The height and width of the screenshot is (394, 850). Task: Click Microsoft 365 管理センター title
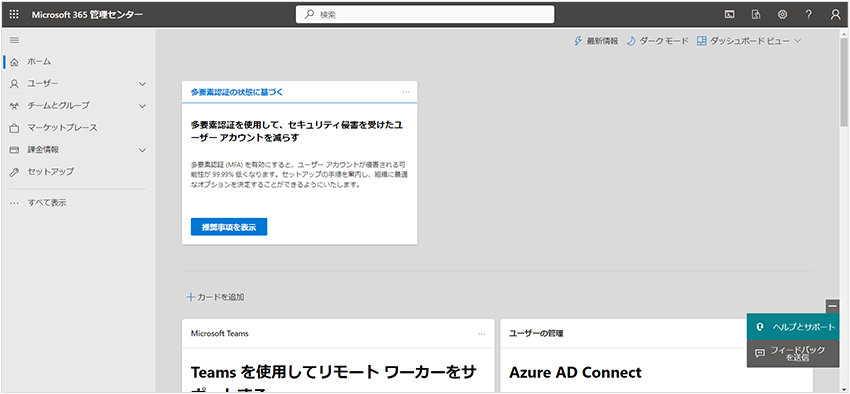tap(87, 15)
